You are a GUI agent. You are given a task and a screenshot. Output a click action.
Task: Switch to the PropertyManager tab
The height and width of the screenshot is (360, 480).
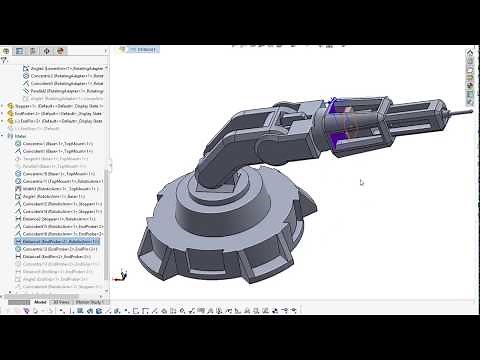click(x=20, y=51)
